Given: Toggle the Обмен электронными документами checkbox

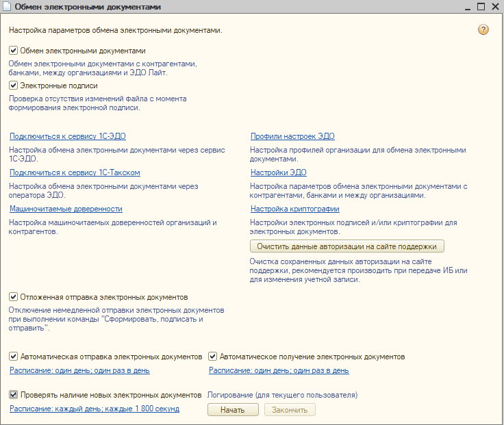Looking at the screenshot, I should [14, 51].
